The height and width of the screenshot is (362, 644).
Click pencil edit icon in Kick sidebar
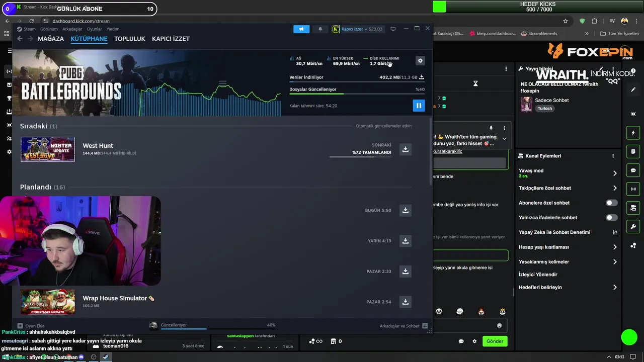(633, 89)
